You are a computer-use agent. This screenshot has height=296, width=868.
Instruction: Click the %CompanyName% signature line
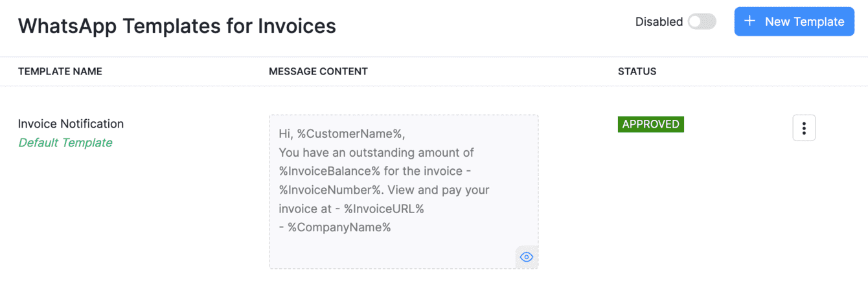point(339,227)
